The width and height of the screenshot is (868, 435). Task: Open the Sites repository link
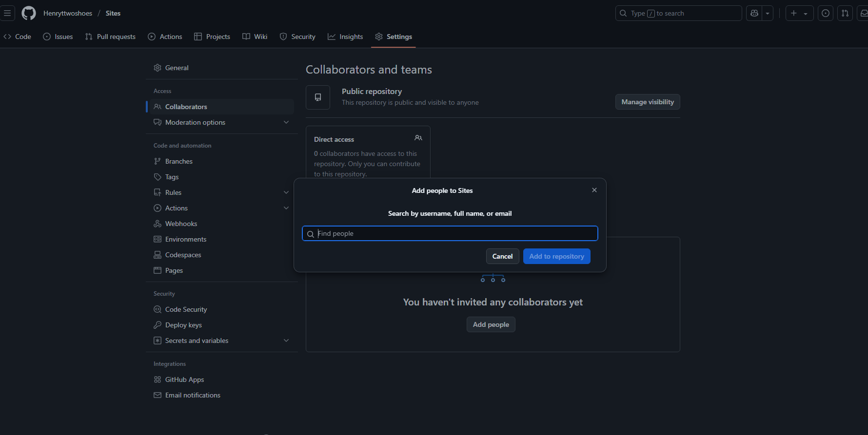113,13
